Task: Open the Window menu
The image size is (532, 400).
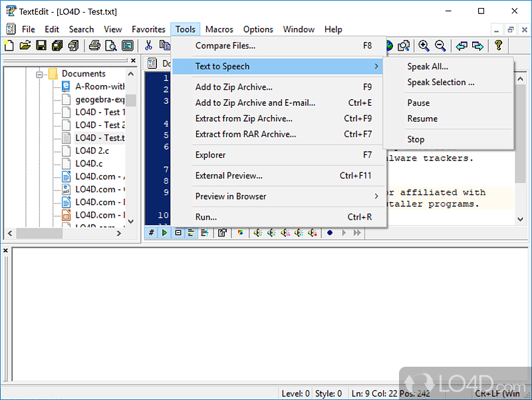Action: [299, 29]
